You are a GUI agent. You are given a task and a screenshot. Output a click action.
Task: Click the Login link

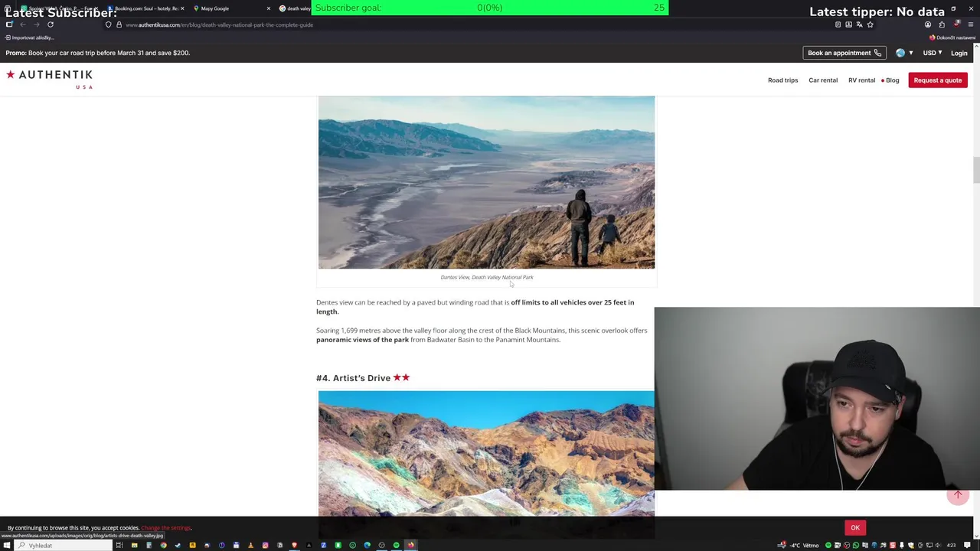959,53
